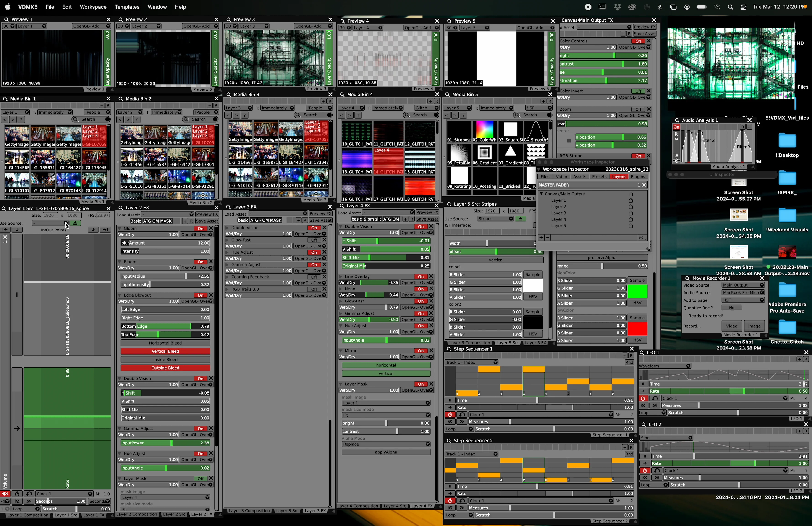Toggle Gloom effect On button in Layer 2 FX
The width and height of the screenshot is (812, 526).
point(200,228)
